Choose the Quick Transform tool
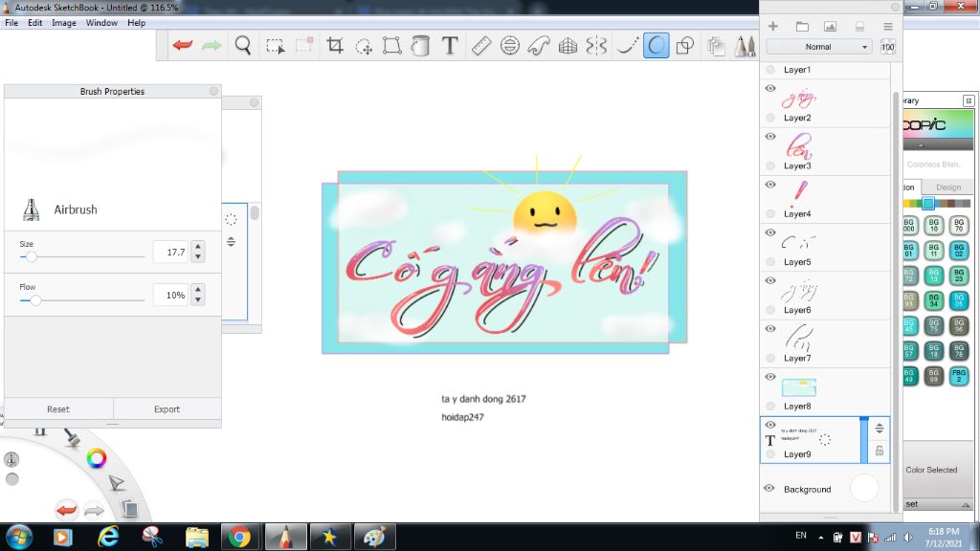This screenshot has height=551, width=980. tap(364, 46)
